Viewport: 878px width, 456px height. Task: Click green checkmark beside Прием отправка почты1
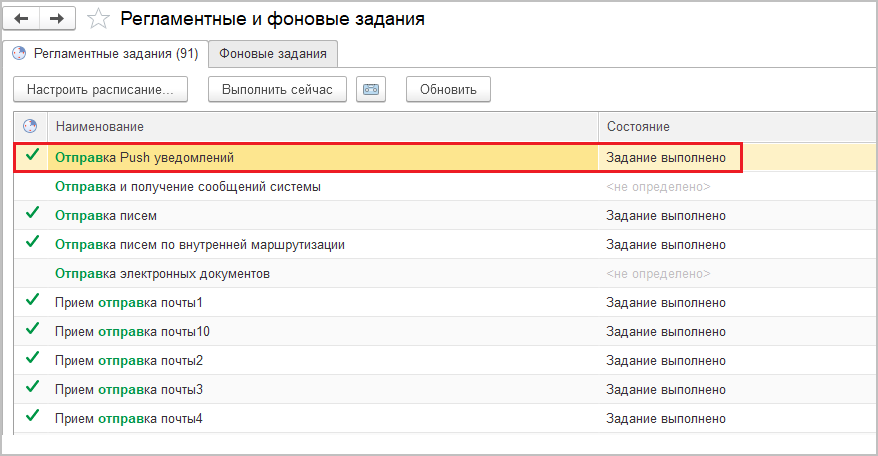coord(32,301)
